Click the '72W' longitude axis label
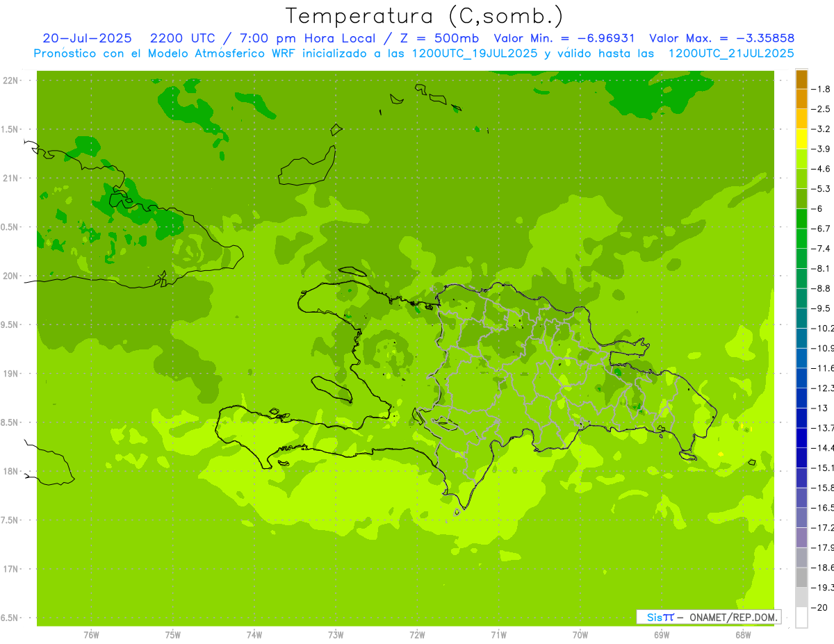This screenshot has height=644, width=834. [417, 634]
